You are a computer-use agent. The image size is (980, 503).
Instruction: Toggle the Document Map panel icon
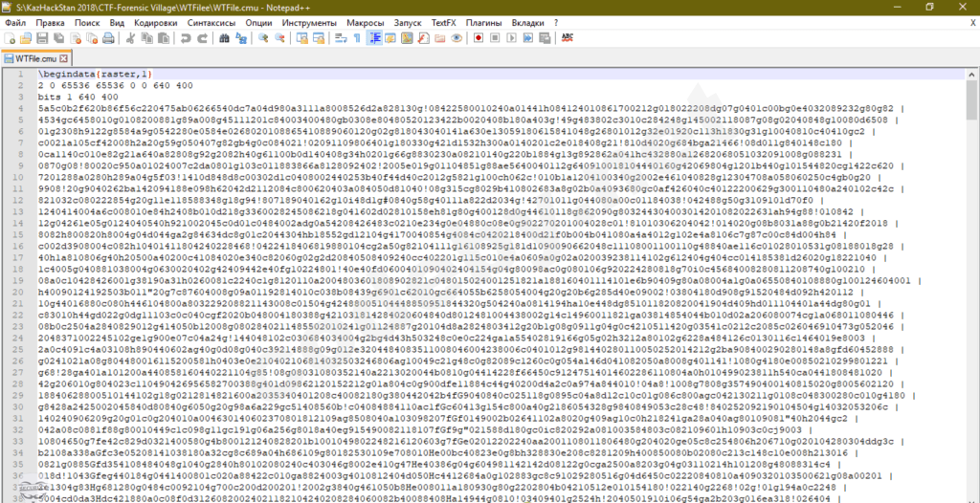[x=407, y=38]
